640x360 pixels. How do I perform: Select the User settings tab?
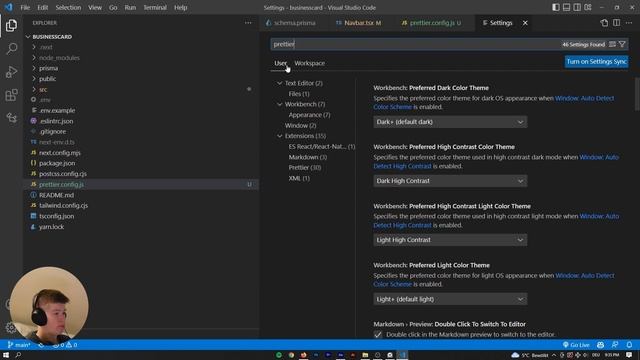(280, 63)
